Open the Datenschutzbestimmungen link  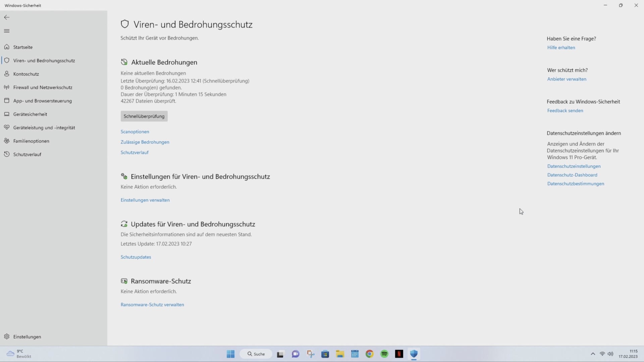(x=576, y=184)
